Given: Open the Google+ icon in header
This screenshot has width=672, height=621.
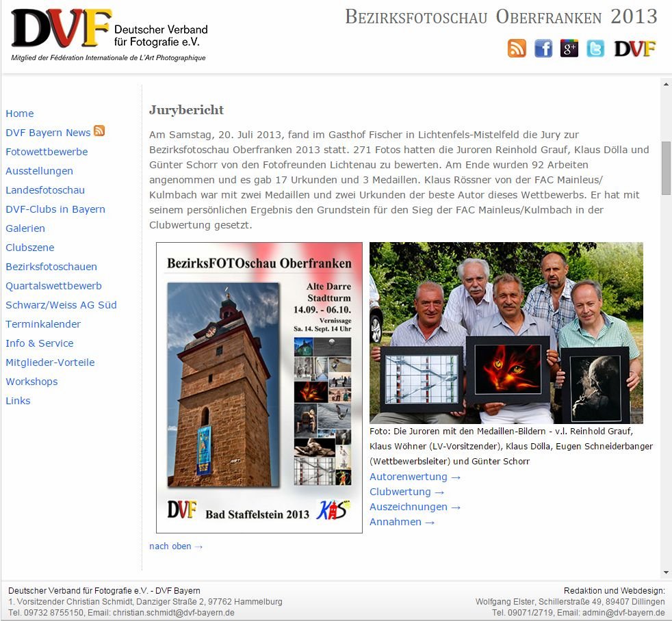Looking at the screenshot, I should 569,49.
